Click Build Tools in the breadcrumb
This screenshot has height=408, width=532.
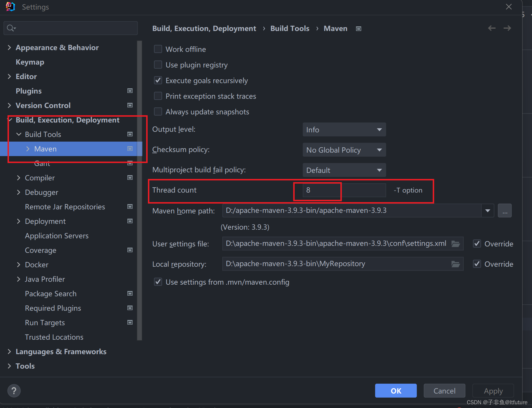(x=290, y=28)
